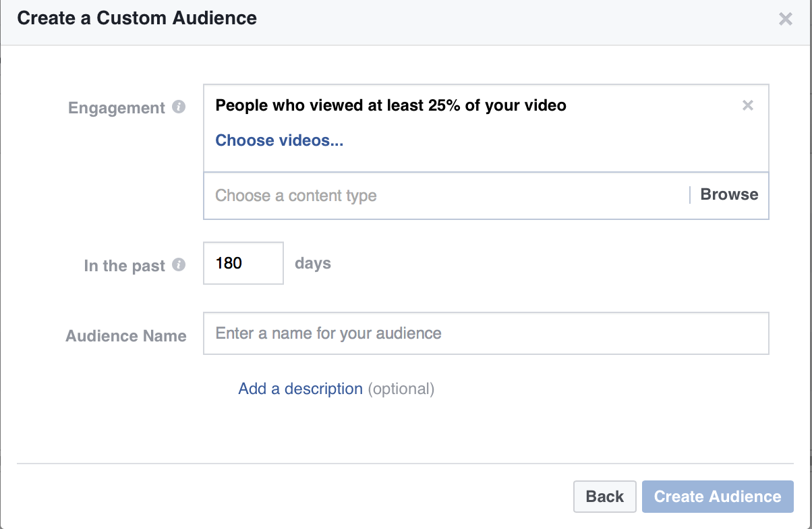Click the Audience Name label
Screen dimensions: 812x529
[126, 336]
